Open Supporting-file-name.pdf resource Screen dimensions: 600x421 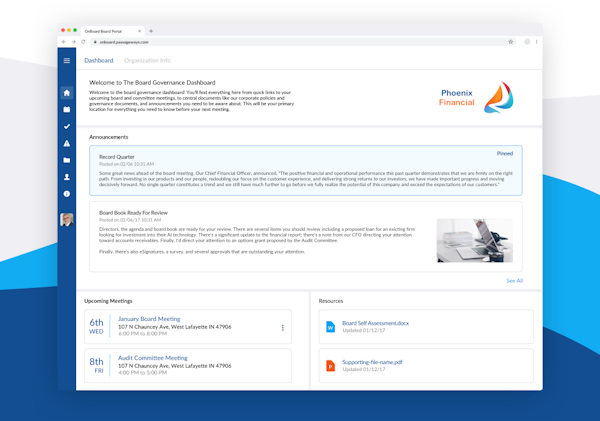[x=372, y=362]
